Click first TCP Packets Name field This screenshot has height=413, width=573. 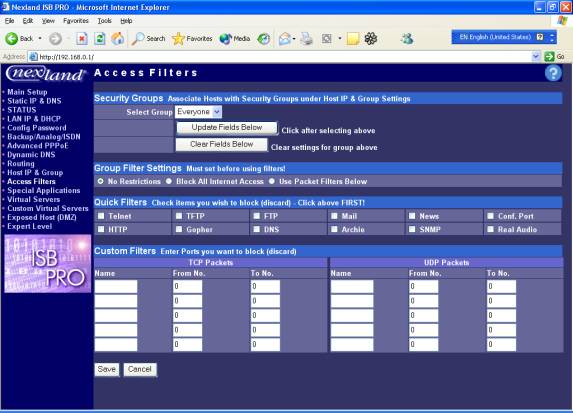pyautogui.click(x=116, y=287)
